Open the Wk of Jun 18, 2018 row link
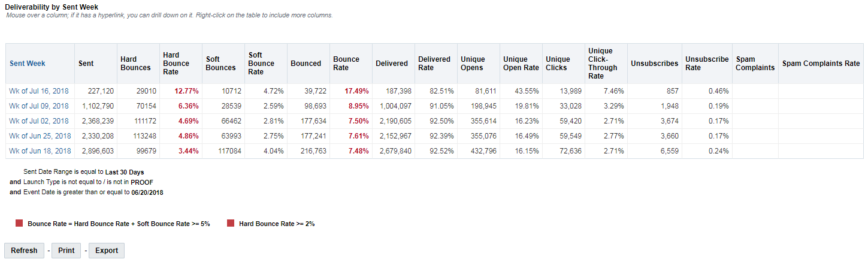This screenshot has width=868, height=262. [40, 151]
